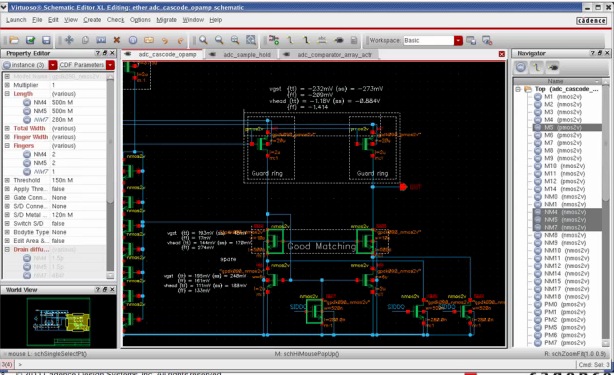Open the Create menu
This screenshot has width=614, height=375.
(x=92, y=20)
